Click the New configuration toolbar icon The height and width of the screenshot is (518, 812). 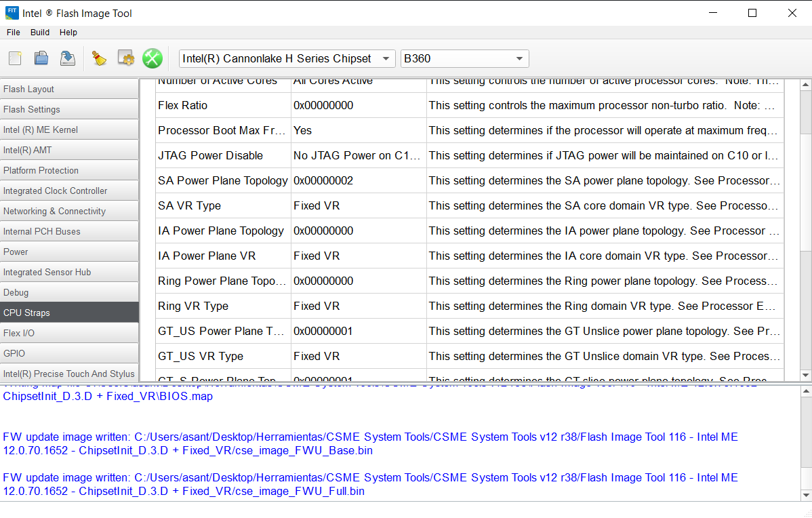(x=16, y=58)
